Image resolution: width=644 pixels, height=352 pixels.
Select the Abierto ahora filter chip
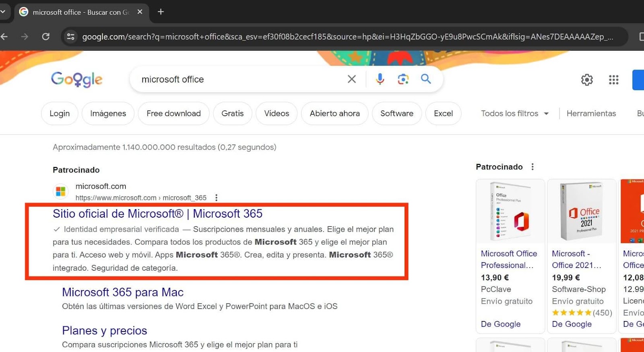[334, 113]
